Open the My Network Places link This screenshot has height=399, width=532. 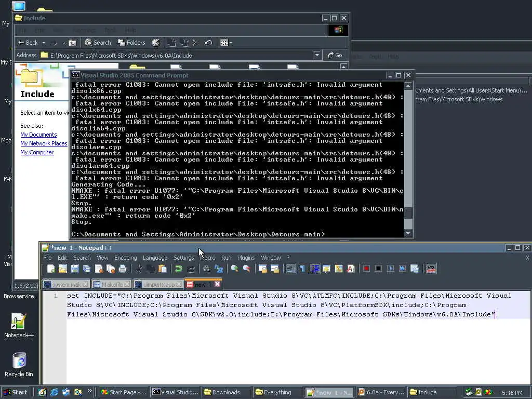(x=44, y=143)
